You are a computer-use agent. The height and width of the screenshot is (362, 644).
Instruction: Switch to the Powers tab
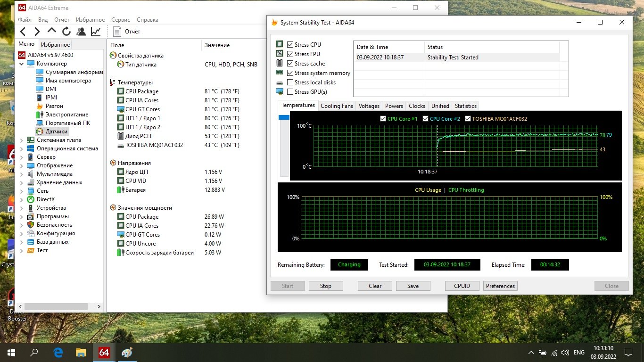pyautogui.click(x=394, y=106)
